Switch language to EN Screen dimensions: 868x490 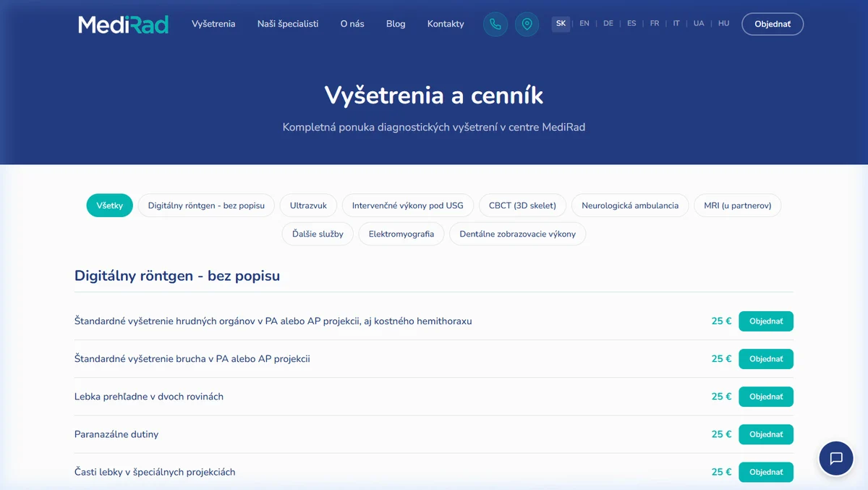pos(584,24)
